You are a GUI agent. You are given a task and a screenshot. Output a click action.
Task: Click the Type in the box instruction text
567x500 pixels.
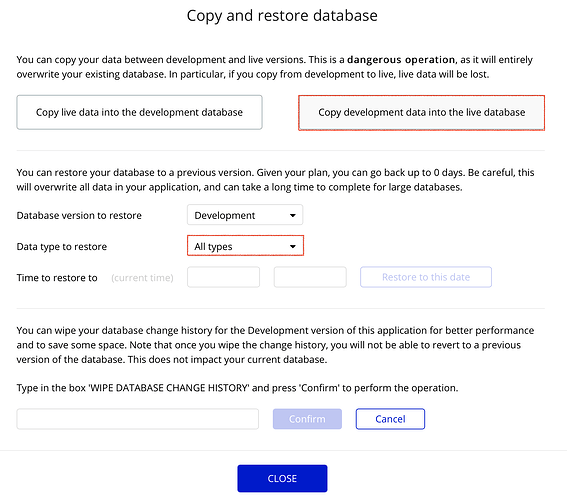pos(237,388)
